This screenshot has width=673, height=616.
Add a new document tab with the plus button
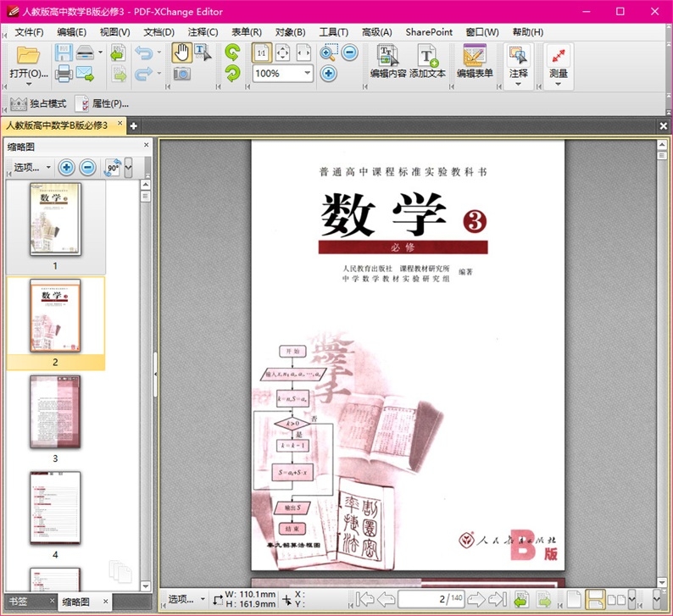(x=133, y=126)
